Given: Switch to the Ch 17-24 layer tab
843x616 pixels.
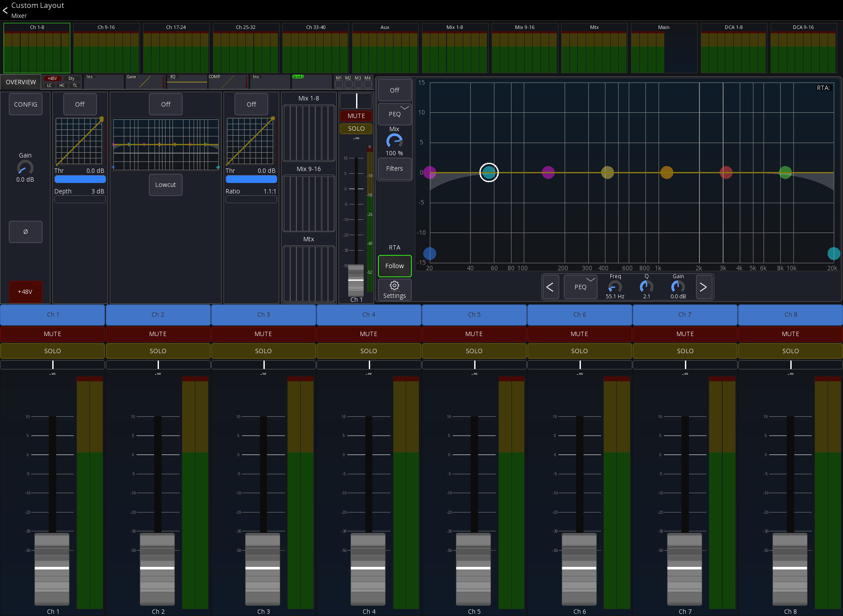Looking at the screenshot, I should (176, 48).
